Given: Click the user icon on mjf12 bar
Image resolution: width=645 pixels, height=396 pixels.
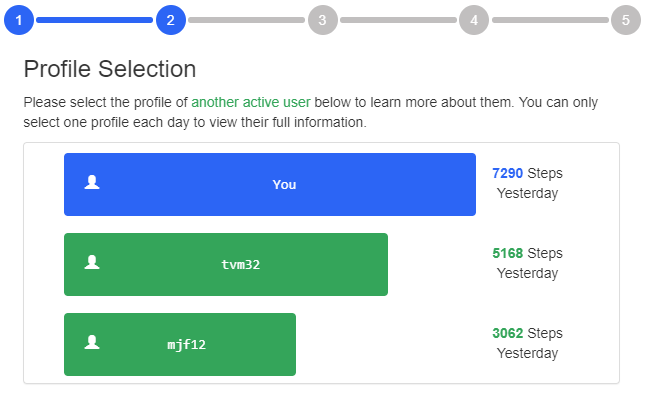Looking at the screenshot, I should (92, 342).
